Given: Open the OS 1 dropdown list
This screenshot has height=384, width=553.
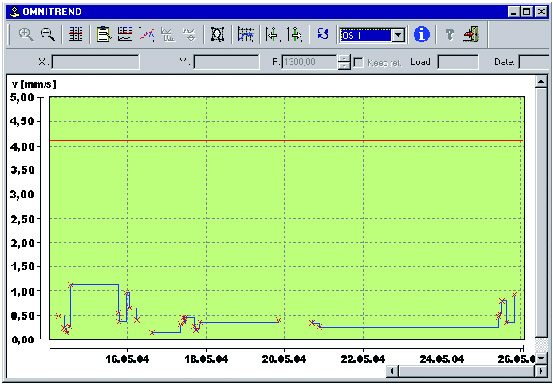Looking at the screenshot, I should click(x=398, y=35).
